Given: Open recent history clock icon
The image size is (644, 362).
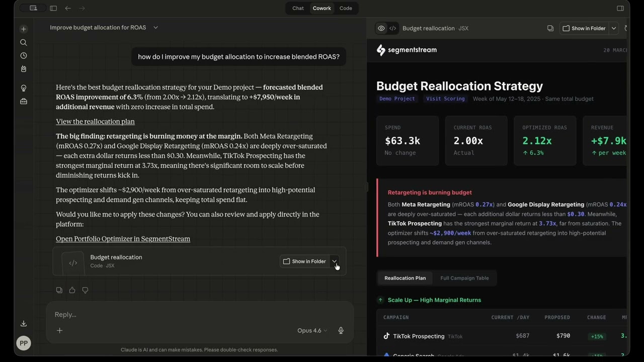Looking at the screenshot, I should pyautogui.click(x=24, y=56).
